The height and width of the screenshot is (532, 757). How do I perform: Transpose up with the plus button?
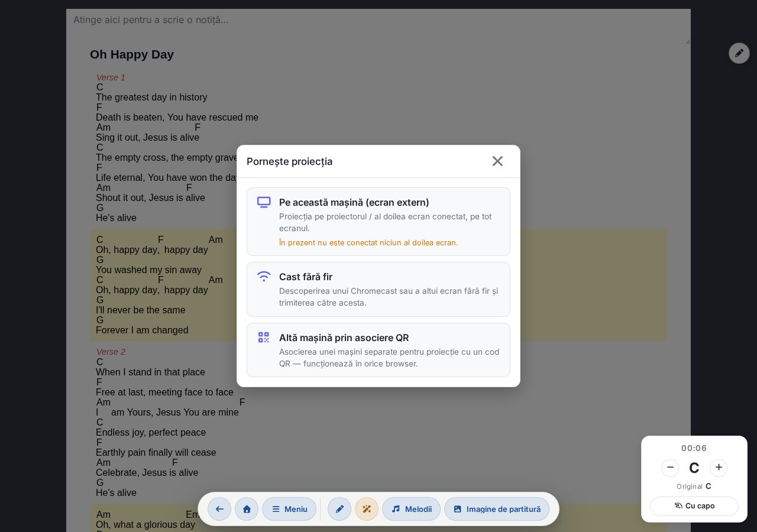pyautogui.click(x=719, y=468)
